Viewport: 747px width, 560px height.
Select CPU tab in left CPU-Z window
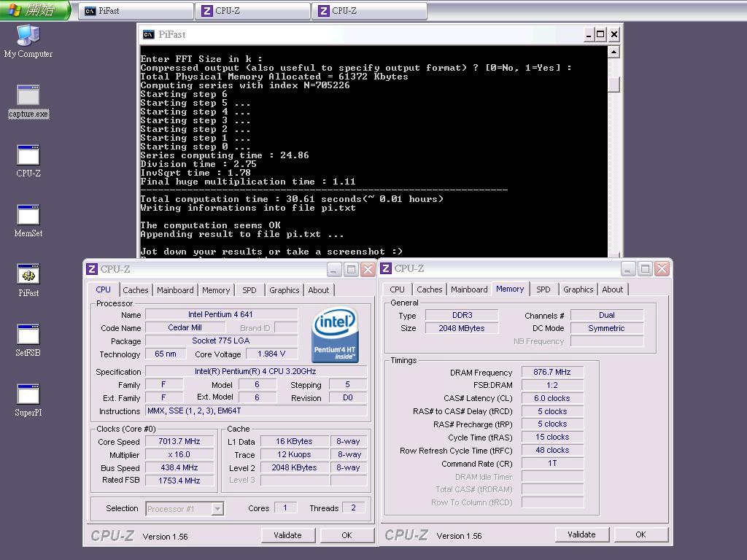(x=104, y=289)
